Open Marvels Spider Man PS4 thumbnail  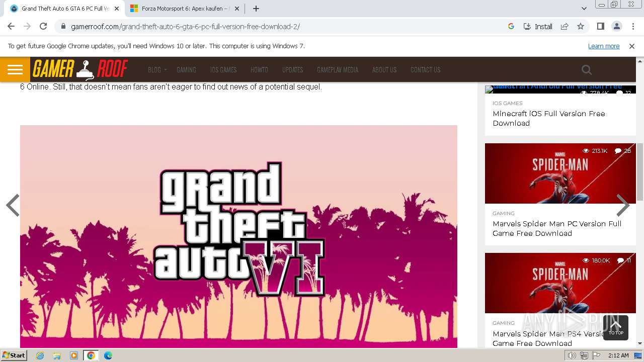coord(560,283)
